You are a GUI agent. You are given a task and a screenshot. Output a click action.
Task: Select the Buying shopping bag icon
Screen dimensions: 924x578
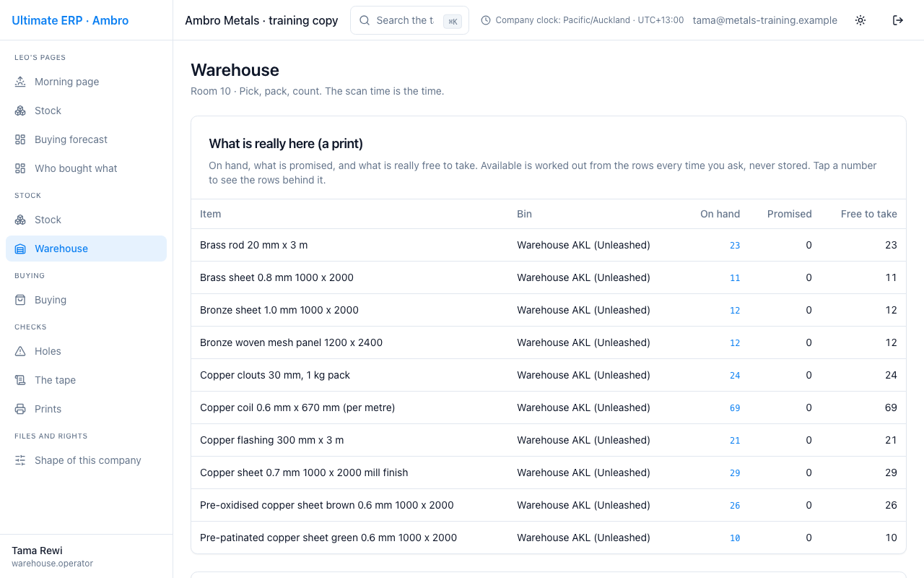tap(20, 300)
